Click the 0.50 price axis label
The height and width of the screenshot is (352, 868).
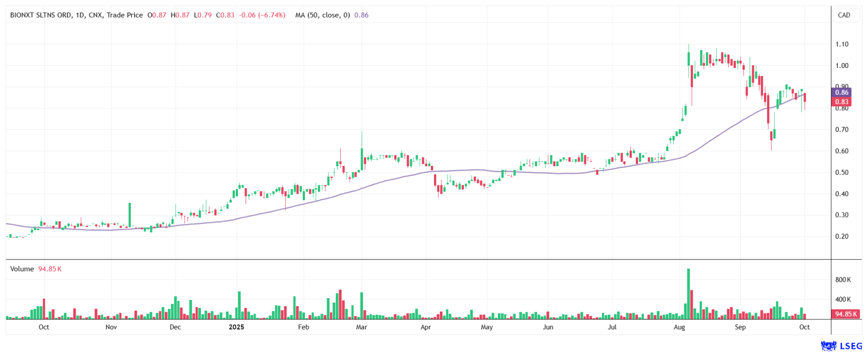[842, 173]
